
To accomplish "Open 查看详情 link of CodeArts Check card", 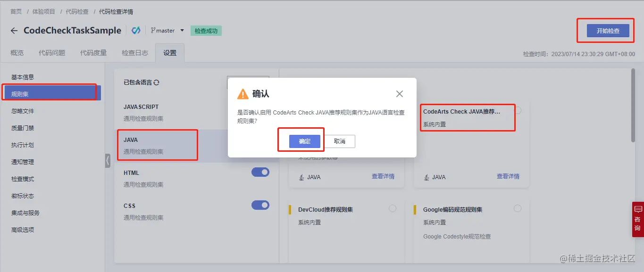I will [x=508, y=176].
